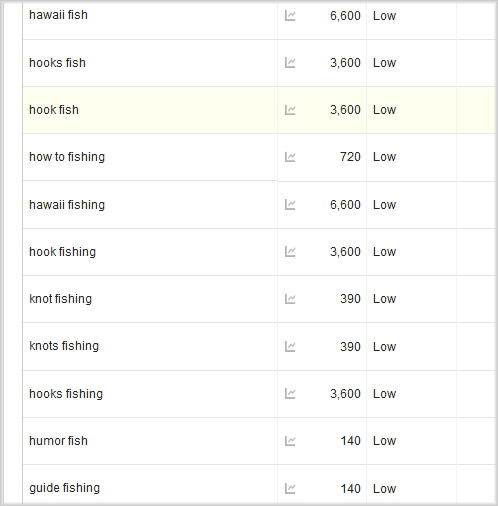Select the keyword "hawaii fish"

point(58,15)
